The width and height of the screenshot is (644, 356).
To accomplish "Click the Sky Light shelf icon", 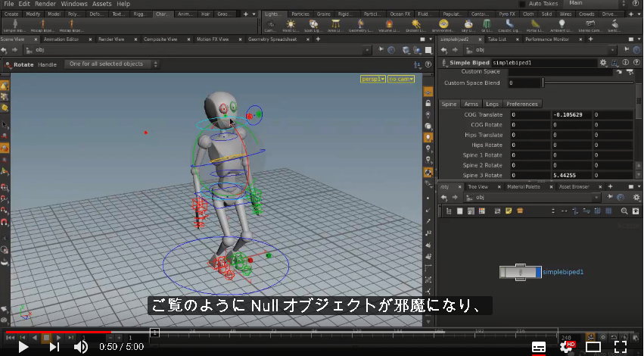I will pos(468,26).
